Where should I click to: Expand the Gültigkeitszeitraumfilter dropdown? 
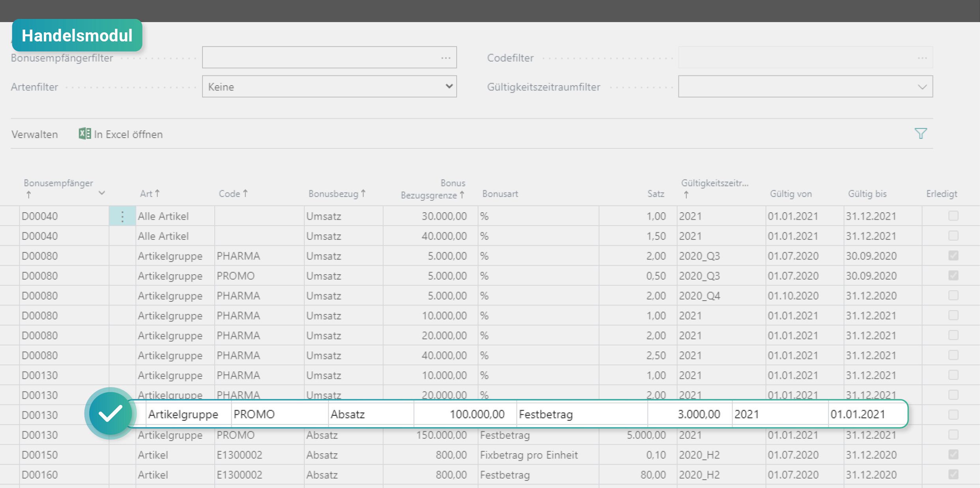click(x=922, y=87)
